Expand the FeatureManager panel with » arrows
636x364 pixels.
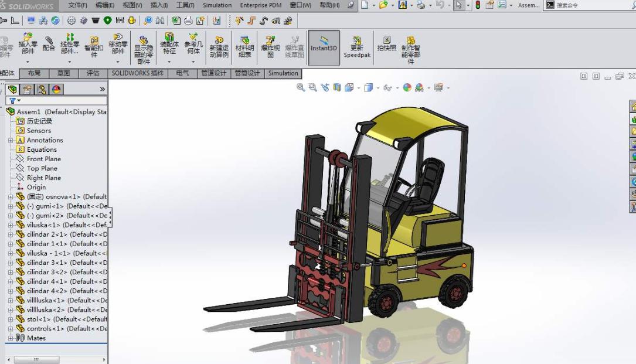click(x=102, y=89)
